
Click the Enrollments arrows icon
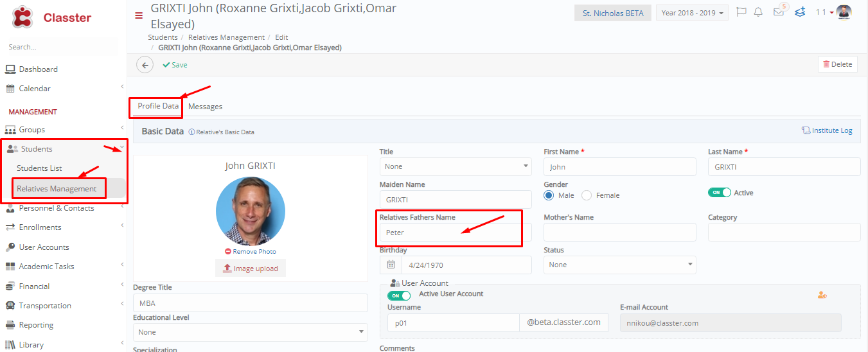[10, 227]
